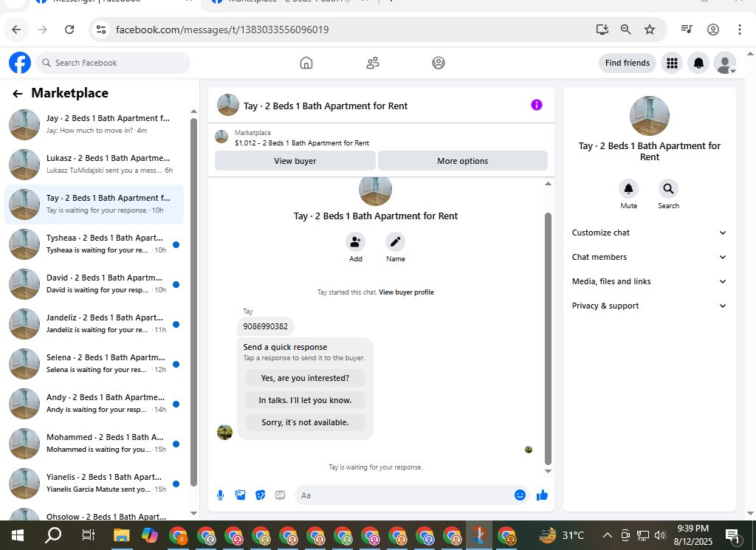Screen dimensions: 756x550
Task: Attach a photo or file
Action: [x=240, y=495]
